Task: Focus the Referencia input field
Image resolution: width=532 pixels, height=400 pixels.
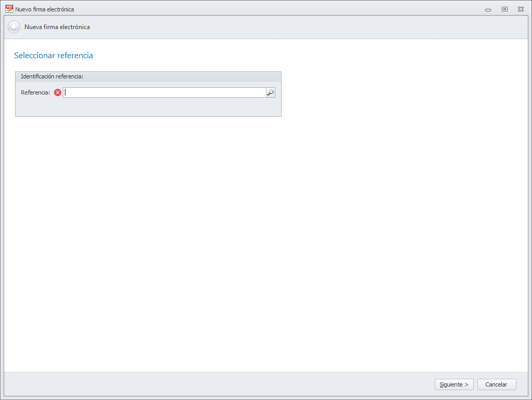Action: pyautogui.click(x=165, y=92)
